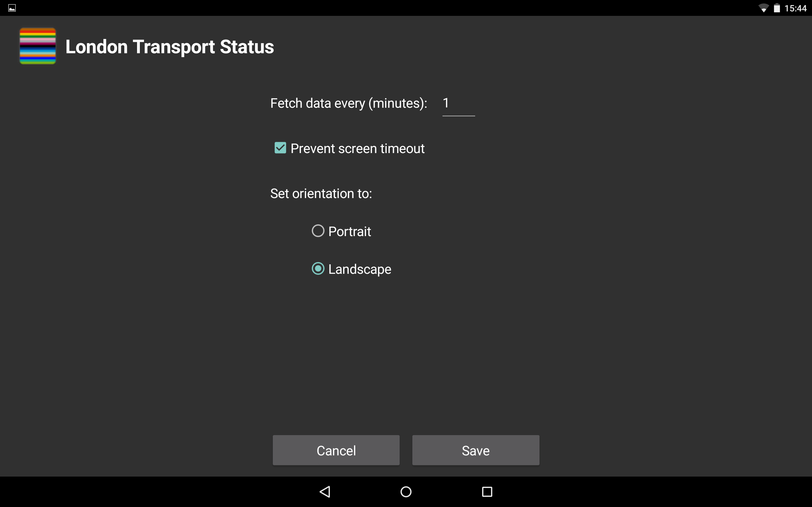Viewport: 812px width, 507px height.
Task: Select the Landscape orientation radio button
Action: click(x=318, y=269)
